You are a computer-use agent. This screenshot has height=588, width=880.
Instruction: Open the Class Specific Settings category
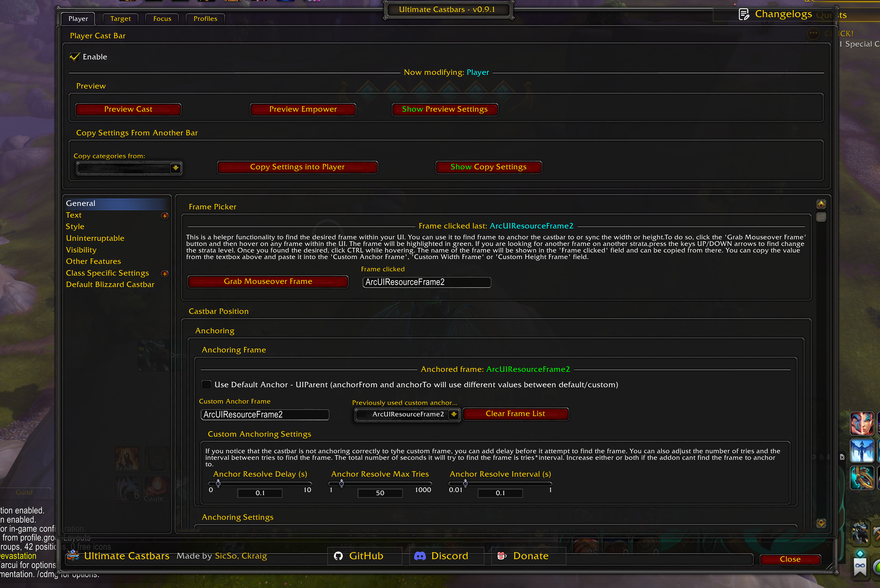tap(107, 273)
